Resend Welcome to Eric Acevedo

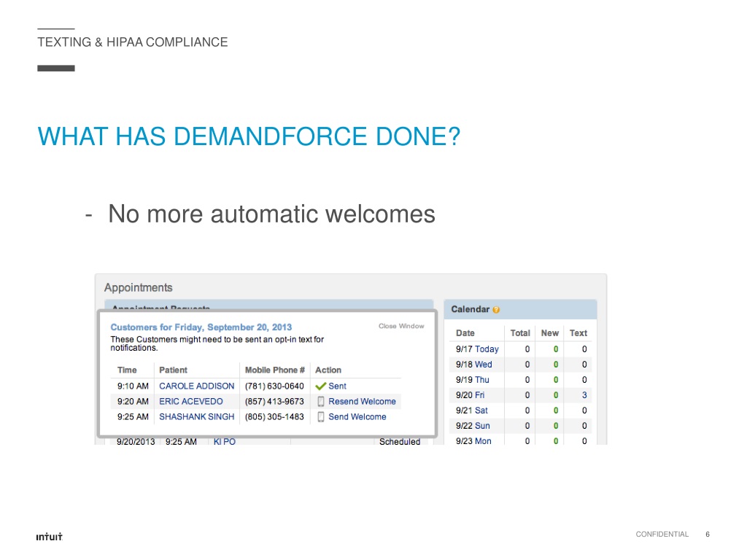[x=362, y=402]
